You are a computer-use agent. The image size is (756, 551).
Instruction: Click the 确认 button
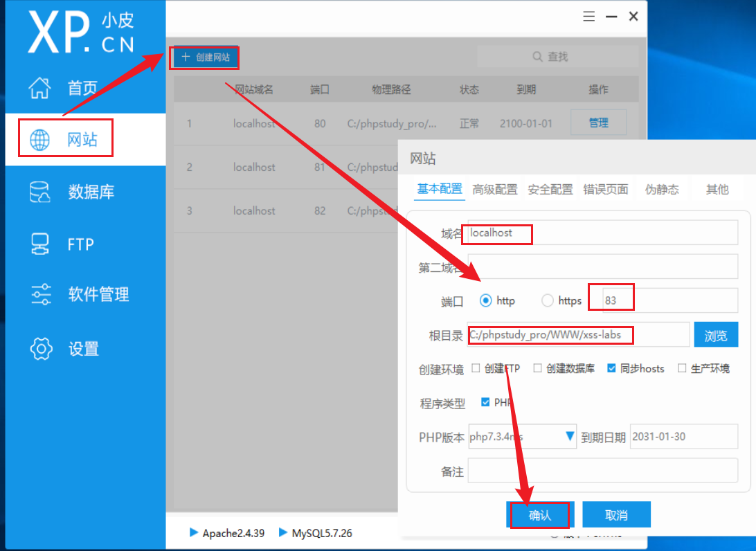point(539,515)
